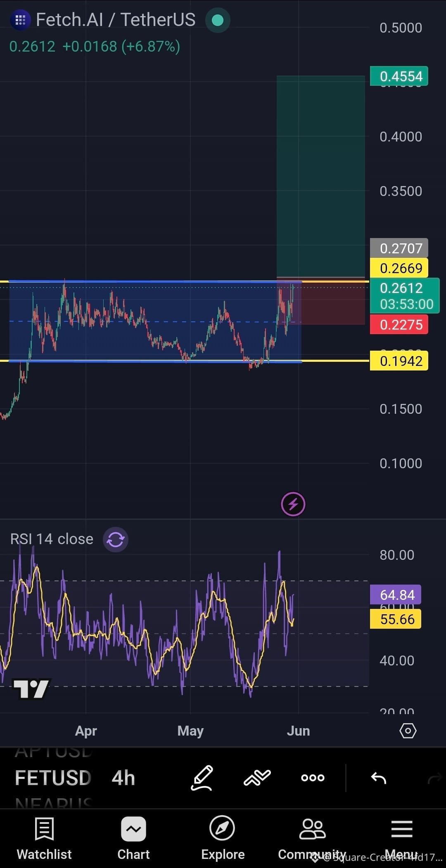
Task: Select the 0.2275 red stop-loss label
Action: pos(399,324)
